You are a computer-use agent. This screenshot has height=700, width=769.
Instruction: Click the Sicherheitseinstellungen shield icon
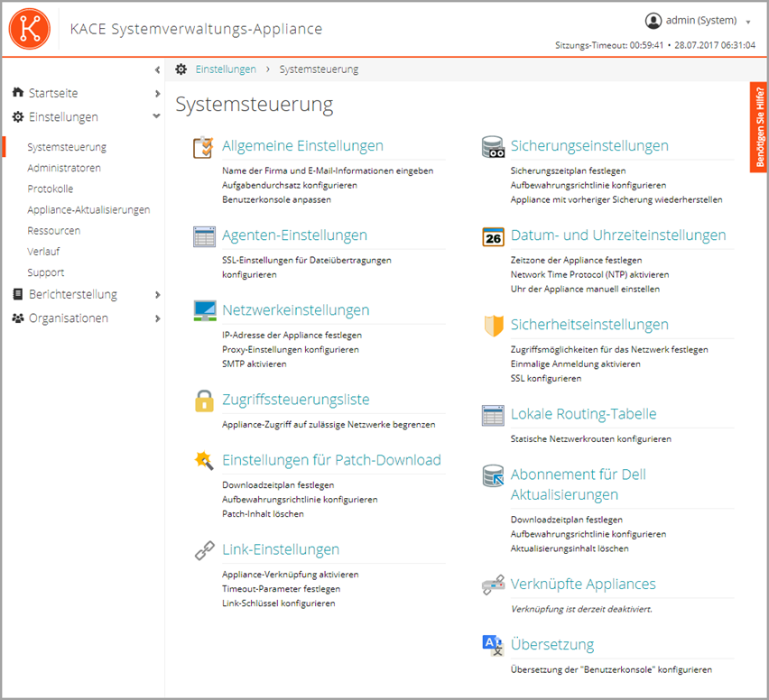pos(493,326)
